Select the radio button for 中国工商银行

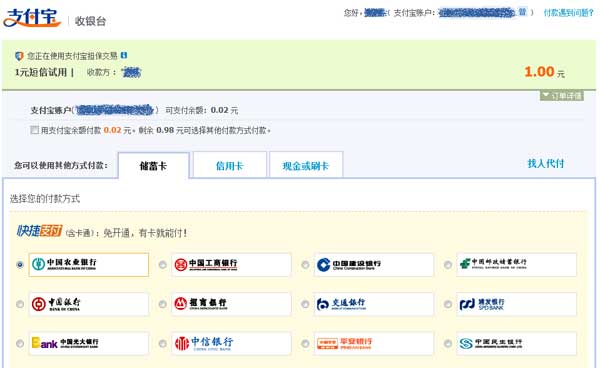click(x=163, y=265)
